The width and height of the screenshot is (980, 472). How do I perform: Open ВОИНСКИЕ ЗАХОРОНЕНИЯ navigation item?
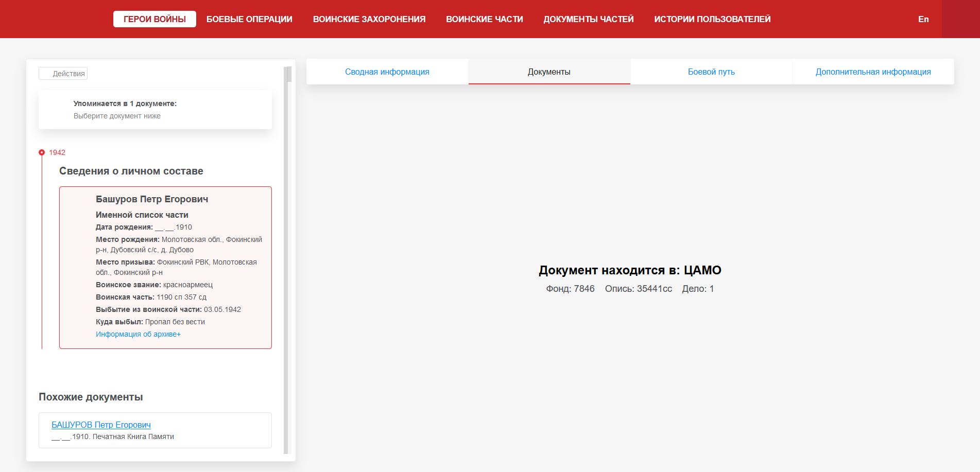(x=369, y=19)
